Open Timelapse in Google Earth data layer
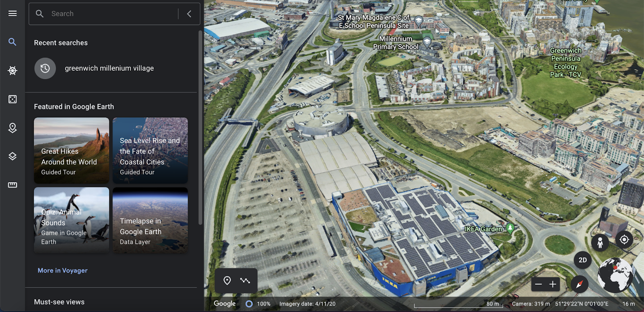 coord(150,220)
